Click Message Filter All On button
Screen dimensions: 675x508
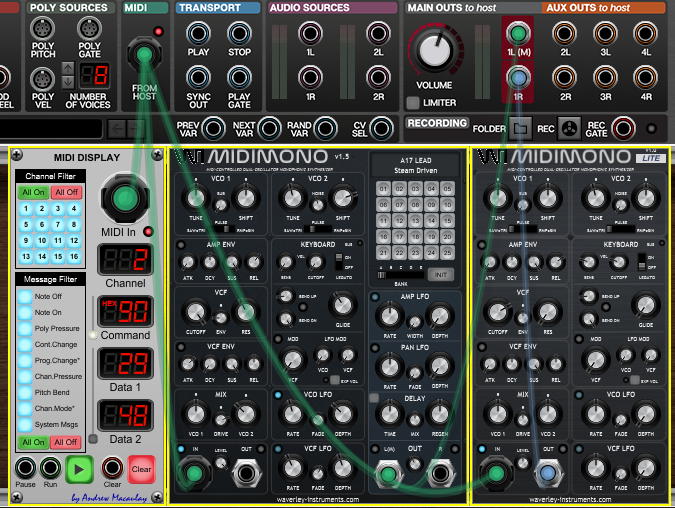33,442
